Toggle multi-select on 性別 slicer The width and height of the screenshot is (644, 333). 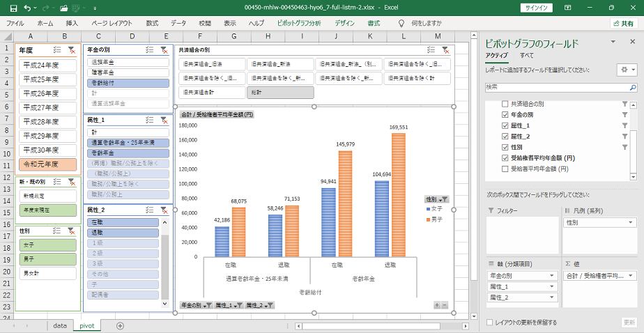57,231
